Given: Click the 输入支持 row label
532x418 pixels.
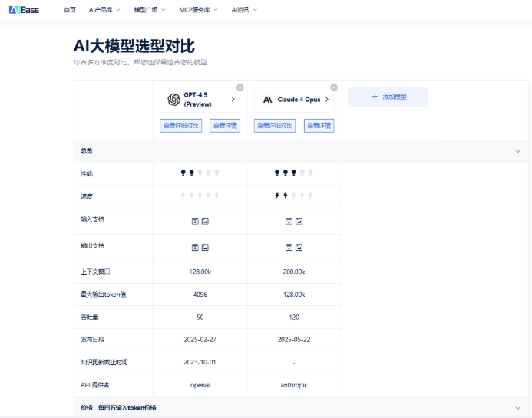Looking at the screenshot, I should 92,219.
